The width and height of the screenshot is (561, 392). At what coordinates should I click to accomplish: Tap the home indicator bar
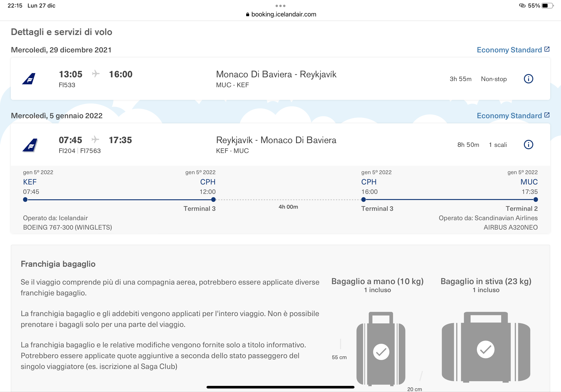pos(280,387)
